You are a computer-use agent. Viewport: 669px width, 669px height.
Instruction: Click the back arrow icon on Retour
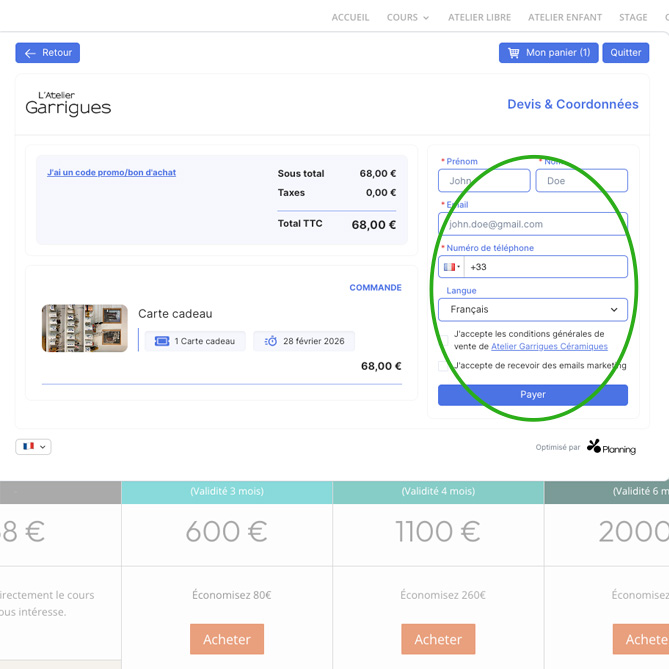(x=30, y=53)
